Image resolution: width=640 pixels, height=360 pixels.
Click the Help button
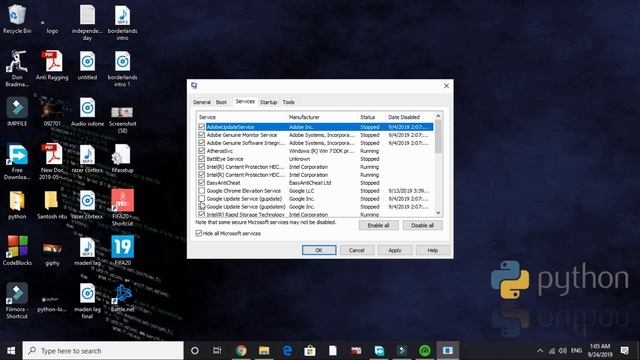tap(433, 250)
